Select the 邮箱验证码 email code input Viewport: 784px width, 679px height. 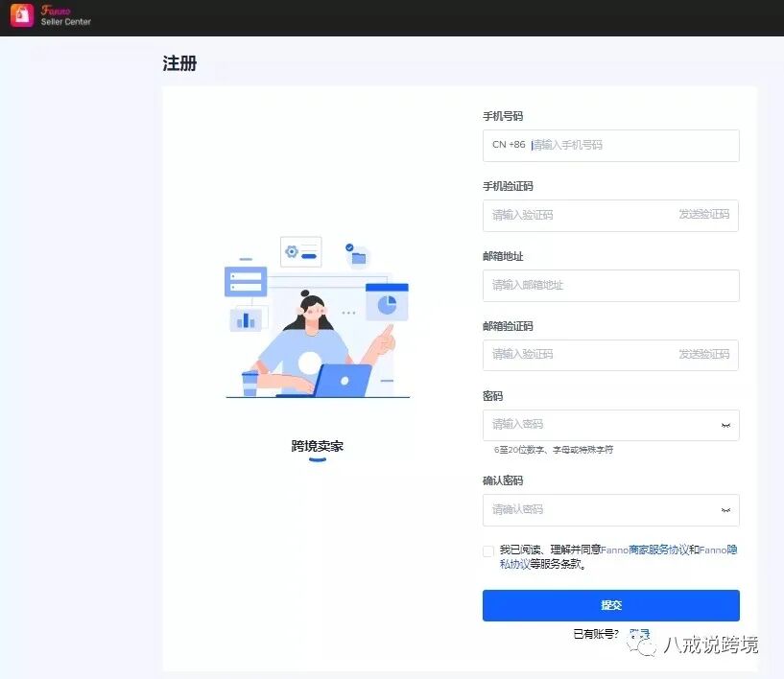click(x=576, y=355)
